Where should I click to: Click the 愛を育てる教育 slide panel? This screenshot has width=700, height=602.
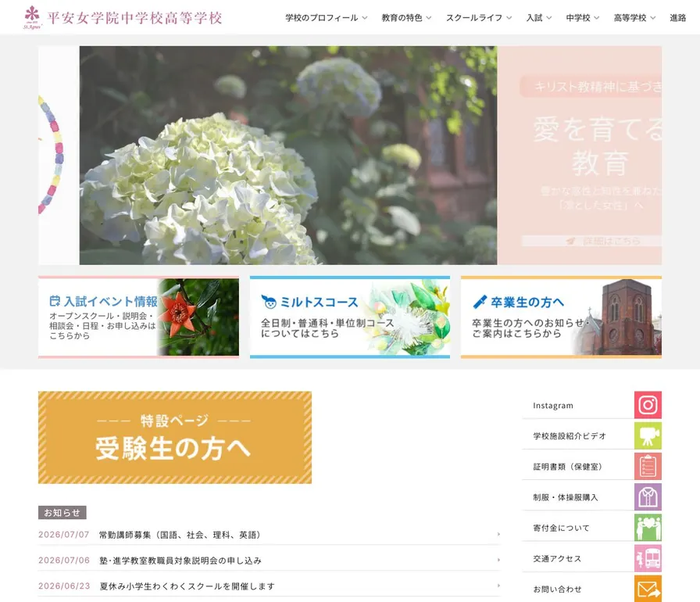click(580, 156)
